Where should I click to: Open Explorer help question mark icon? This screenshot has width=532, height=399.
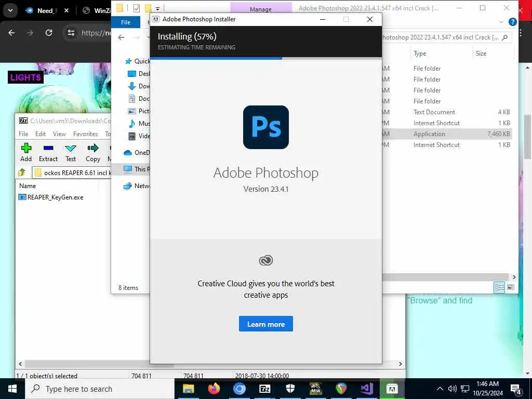513,22
